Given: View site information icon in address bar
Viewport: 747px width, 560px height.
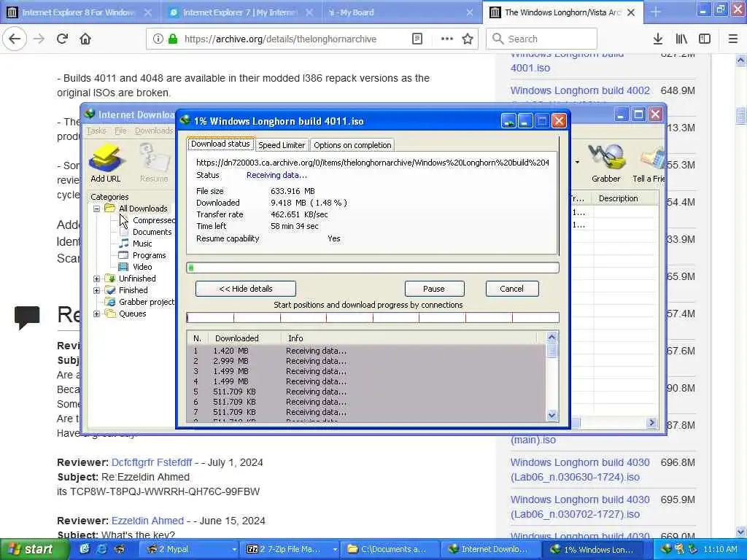Looking at the screenshot, I should tap(158, 39).
